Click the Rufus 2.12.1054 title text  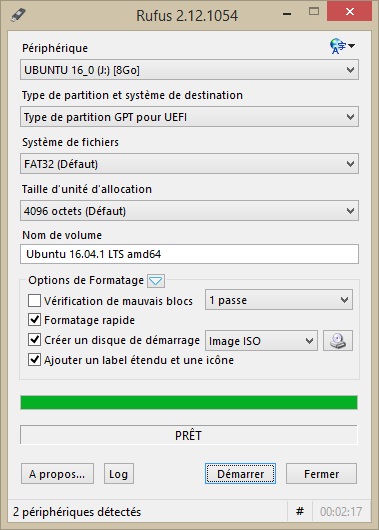click(187, 16)
